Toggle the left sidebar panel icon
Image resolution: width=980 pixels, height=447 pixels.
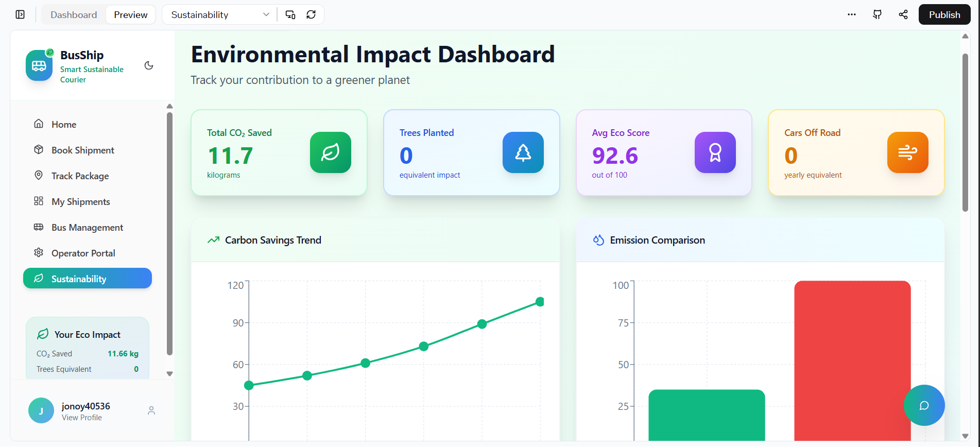pos(20,14)
